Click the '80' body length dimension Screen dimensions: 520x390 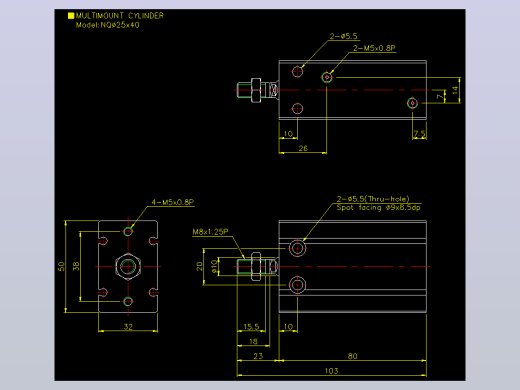point(353,356)
